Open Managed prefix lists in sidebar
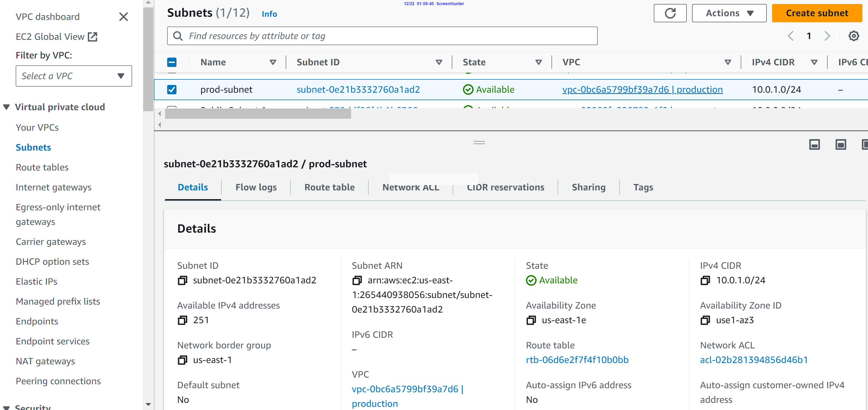This screenshot has width=868, height=410. pos(58,301)
